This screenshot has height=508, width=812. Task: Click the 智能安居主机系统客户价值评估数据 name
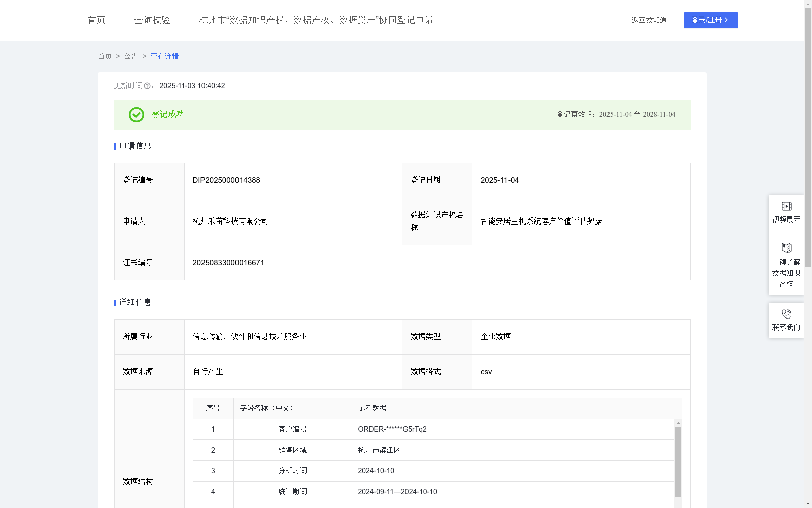tap(541, 221)
